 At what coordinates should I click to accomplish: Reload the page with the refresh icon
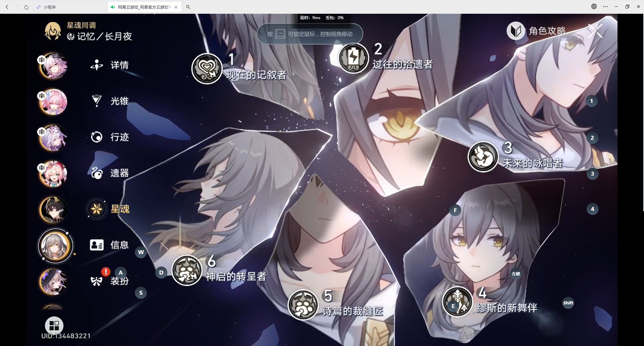(26, 7)
